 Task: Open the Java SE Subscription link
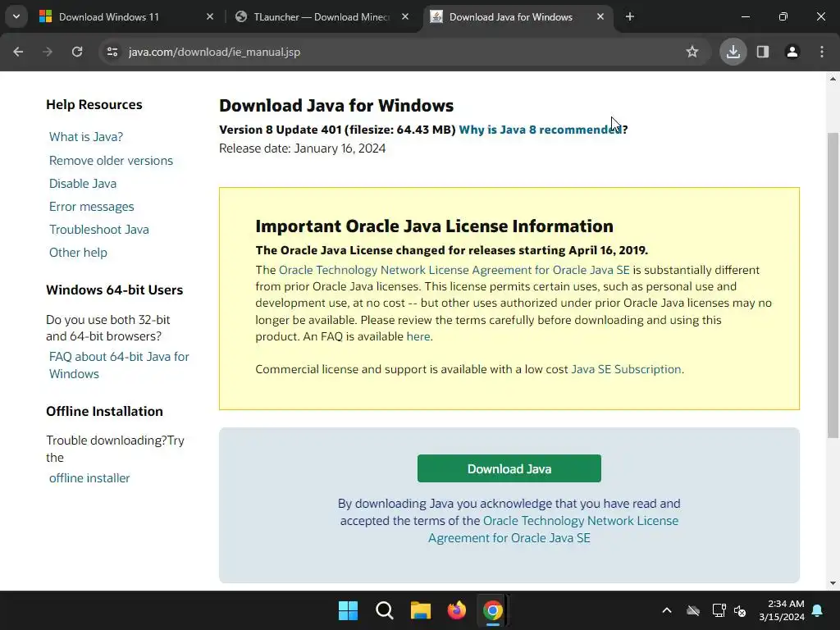point(626,370)
